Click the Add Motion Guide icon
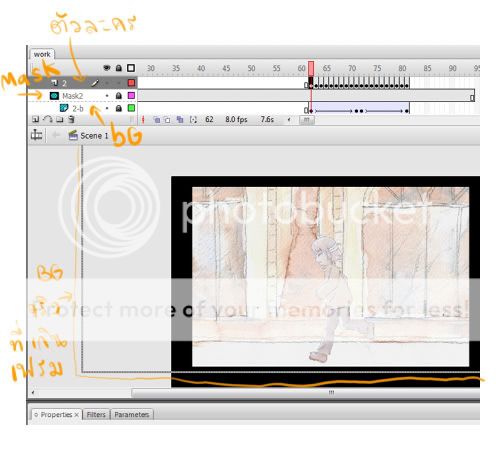500x450 pixels. 48,119
